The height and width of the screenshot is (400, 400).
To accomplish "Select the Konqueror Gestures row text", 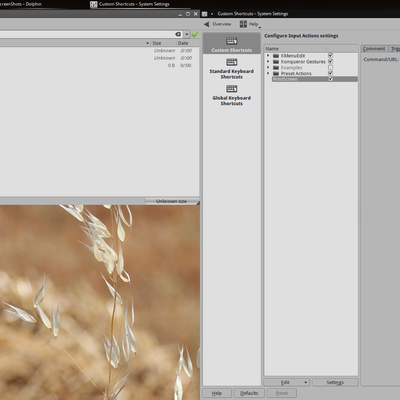I will 303,62.
